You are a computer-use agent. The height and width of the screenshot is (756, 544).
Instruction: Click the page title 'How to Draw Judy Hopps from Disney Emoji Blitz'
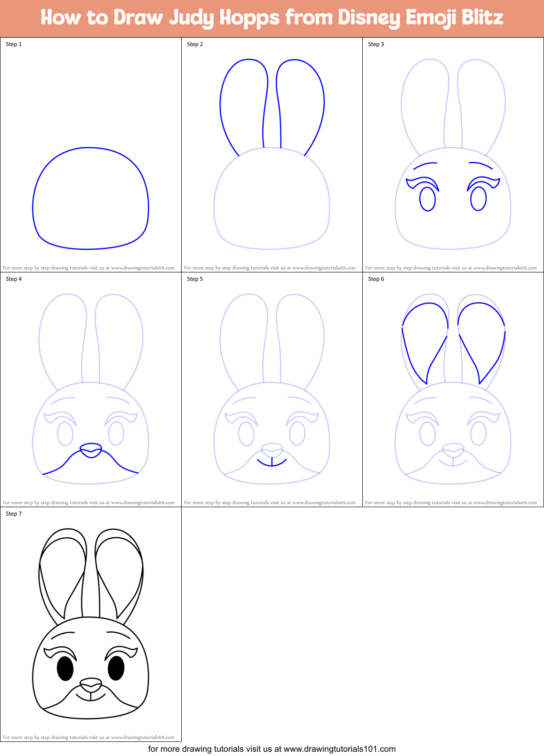pos(272,18)
